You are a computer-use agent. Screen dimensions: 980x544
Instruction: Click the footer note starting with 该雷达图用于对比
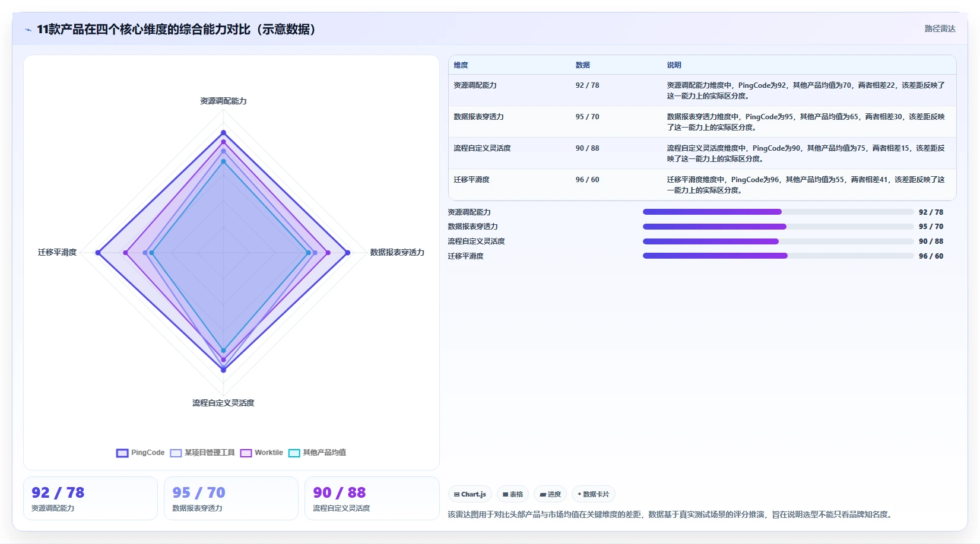pyautogui.click(x=671, y=515)
